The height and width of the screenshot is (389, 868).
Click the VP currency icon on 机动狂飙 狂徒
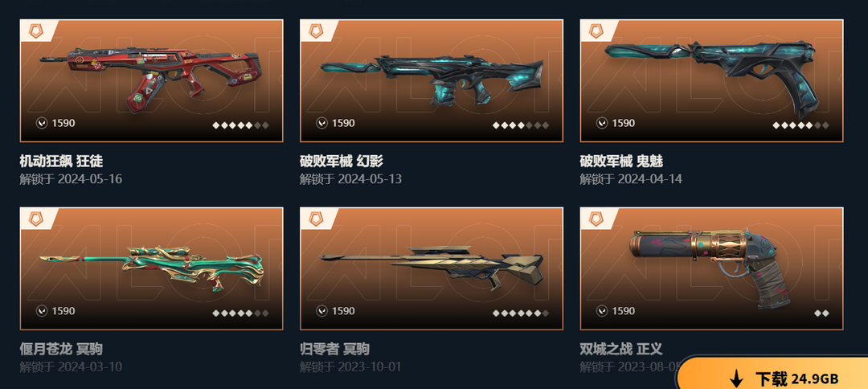[x=42, y=123]
